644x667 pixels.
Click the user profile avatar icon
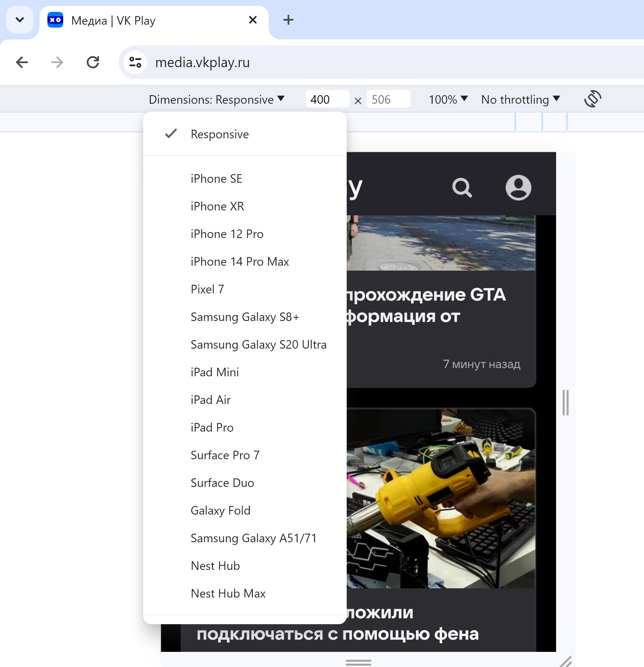[x=517, y=188]
